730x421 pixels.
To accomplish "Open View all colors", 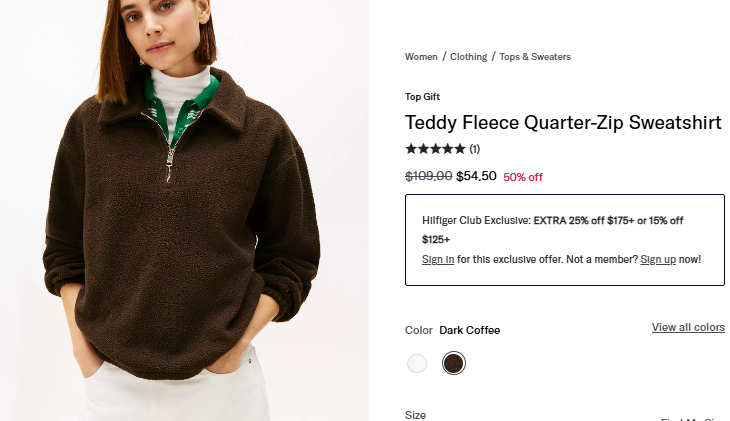I will pos(688,328).
